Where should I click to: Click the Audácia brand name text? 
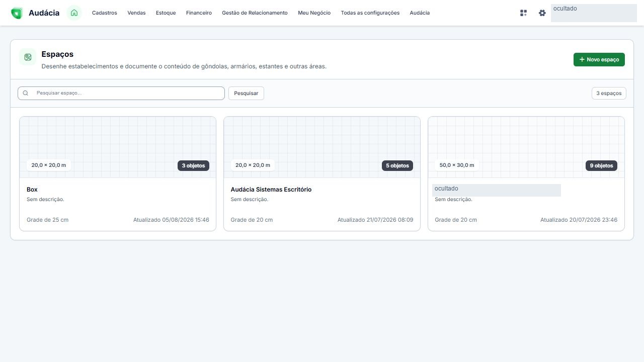tap(44, 13)
